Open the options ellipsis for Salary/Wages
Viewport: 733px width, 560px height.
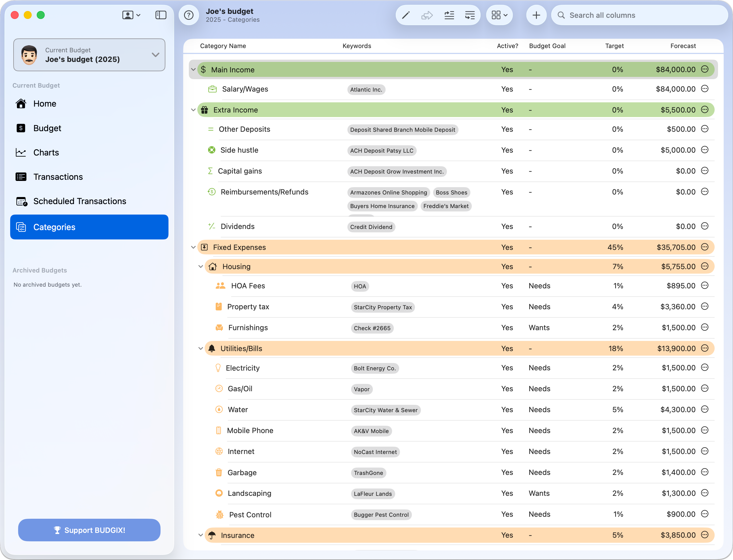point(704,89)
